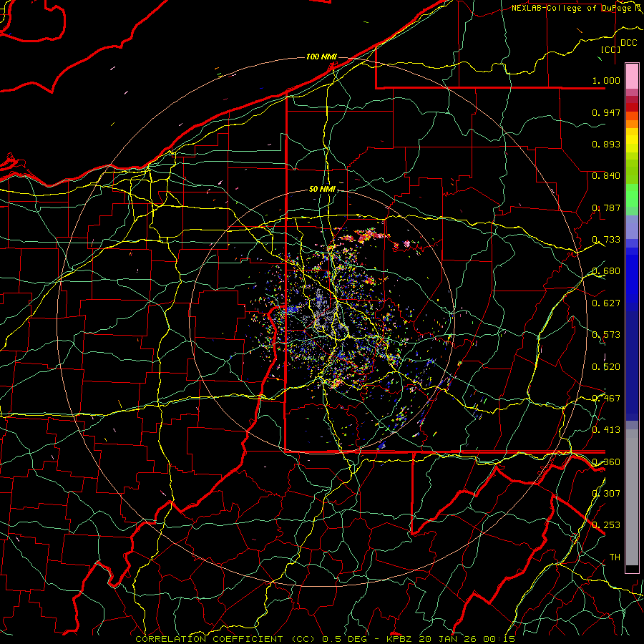Click the CORRELATION COEFFICIENT caption text
The height and width of the screenshot is (644, 644).
(209, 639)
